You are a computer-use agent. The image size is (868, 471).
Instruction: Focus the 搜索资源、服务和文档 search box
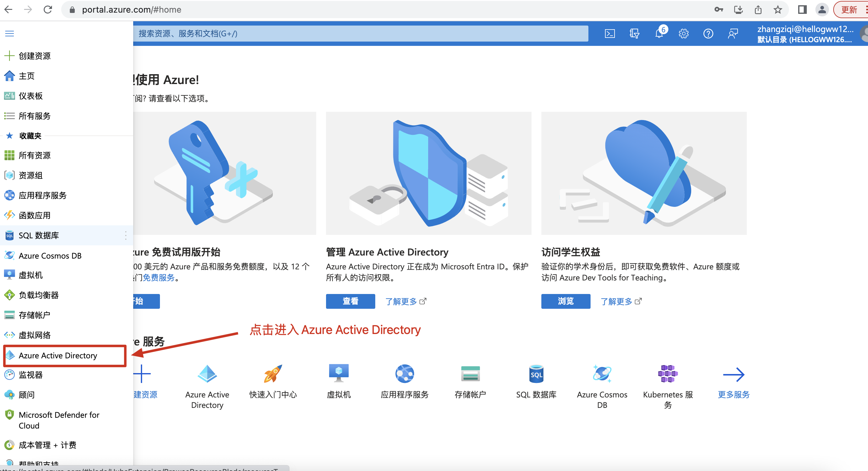(x=360, y=33)
